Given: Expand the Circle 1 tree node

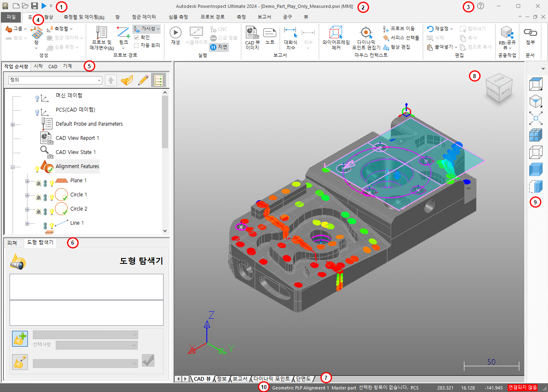Looking at the screenshot, I should click(x=27, y=195).
